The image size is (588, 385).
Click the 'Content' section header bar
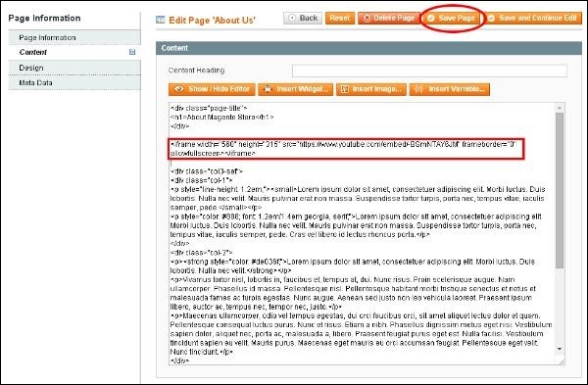pos(368,48)
